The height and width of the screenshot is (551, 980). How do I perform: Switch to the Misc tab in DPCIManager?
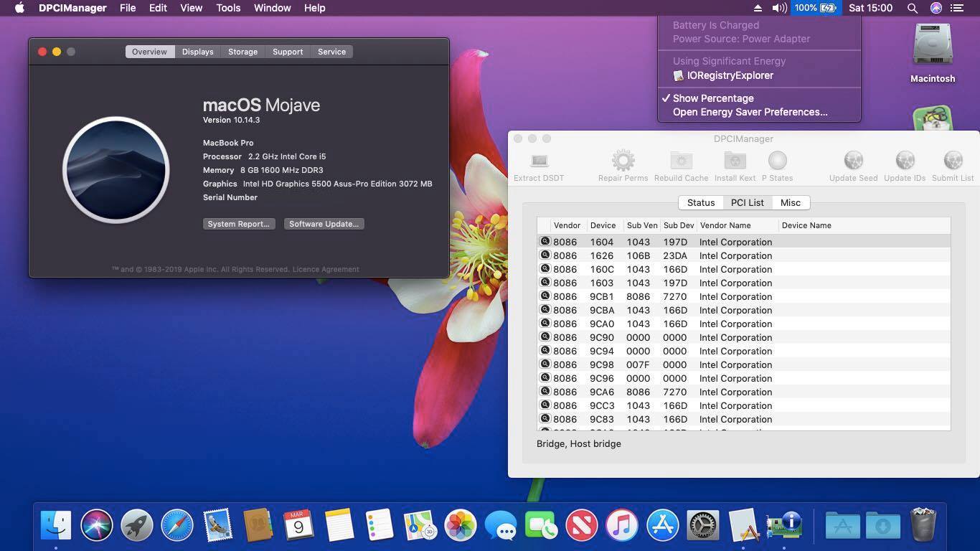coord(791,202)
